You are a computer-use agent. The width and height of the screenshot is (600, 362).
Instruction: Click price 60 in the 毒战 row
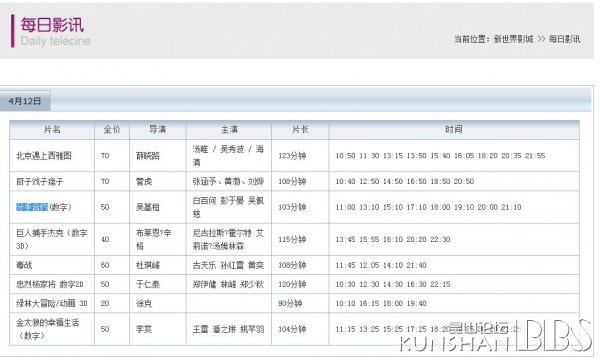pyautogui.click(x=105, y=265)
